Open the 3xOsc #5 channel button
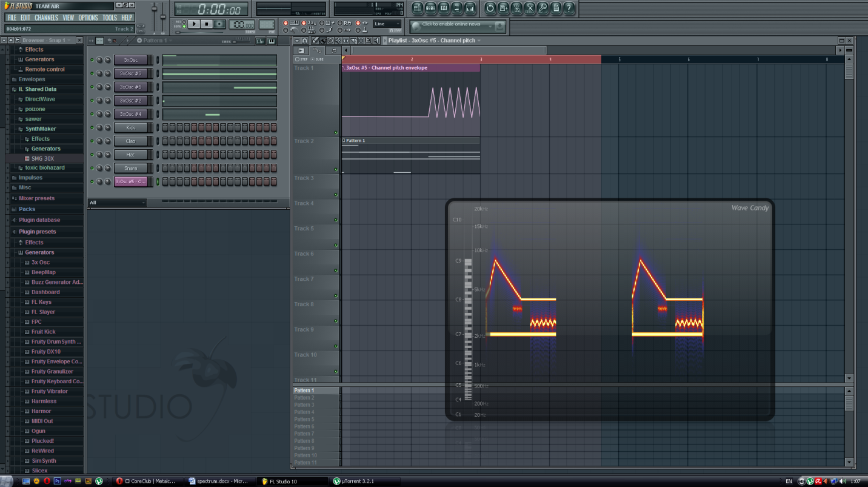This screenshot has width=868, height=487. click(x=130, y=87)
